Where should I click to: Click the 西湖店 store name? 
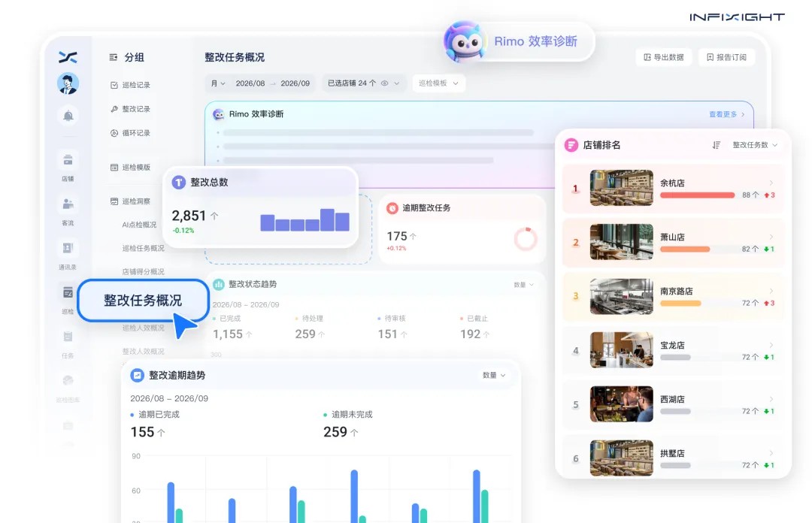click(x=672, y=399)
